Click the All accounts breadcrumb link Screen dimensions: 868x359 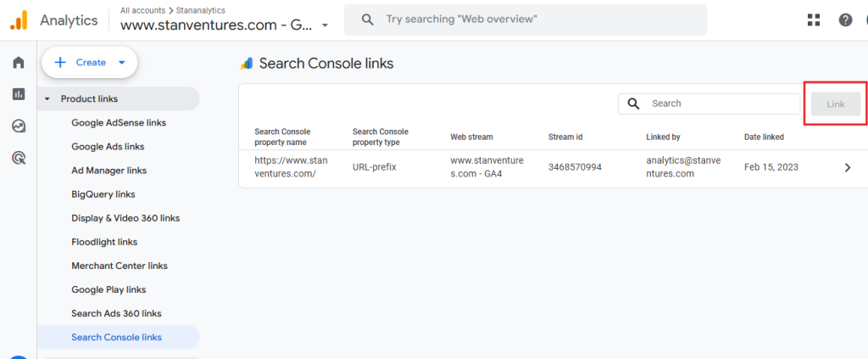144,10
